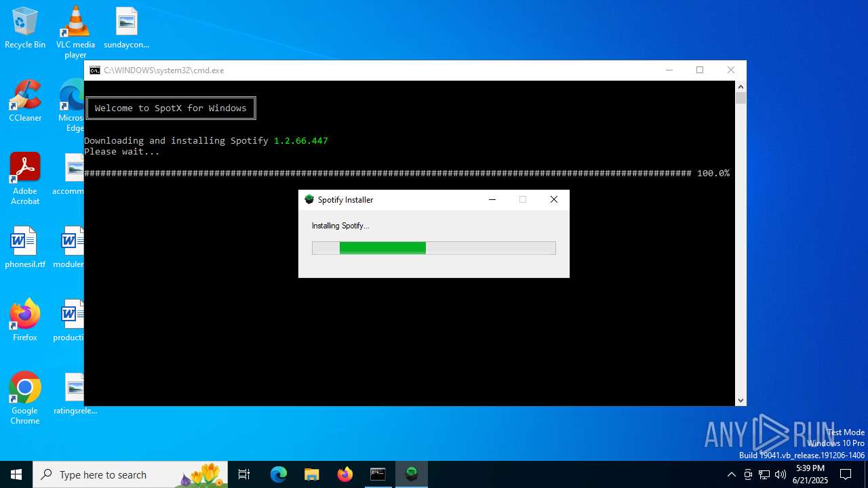868x488 pixels.
Task: Switch to cmd window on taskbar
Action: coord(378,474)
